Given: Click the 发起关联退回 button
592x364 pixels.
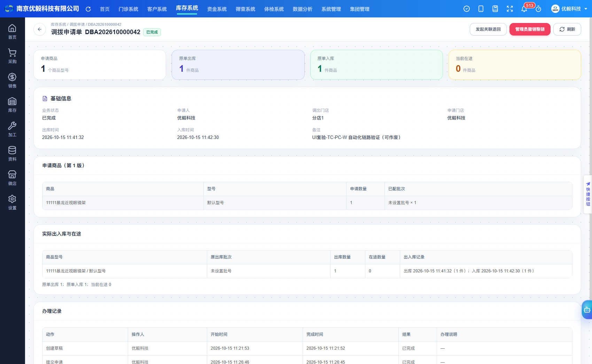Looking at the screenshot, I should point(488,29).
